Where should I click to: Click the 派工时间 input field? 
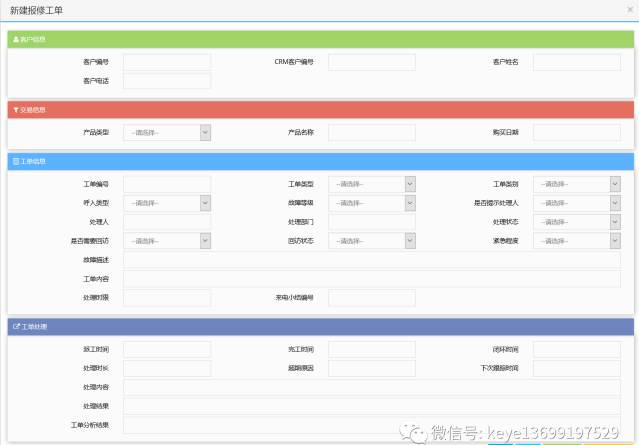pyautogui.click(x=166, y=349)
